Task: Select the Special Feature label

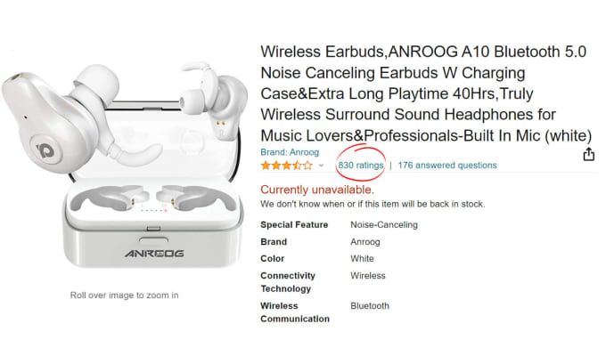Action: pyautogui.click(x=294, y=224)
